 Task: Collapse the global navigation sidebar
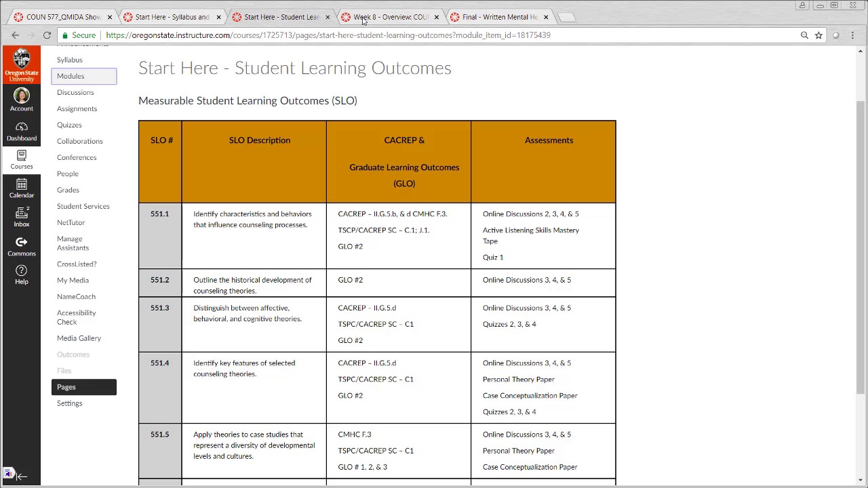[22, 476]
